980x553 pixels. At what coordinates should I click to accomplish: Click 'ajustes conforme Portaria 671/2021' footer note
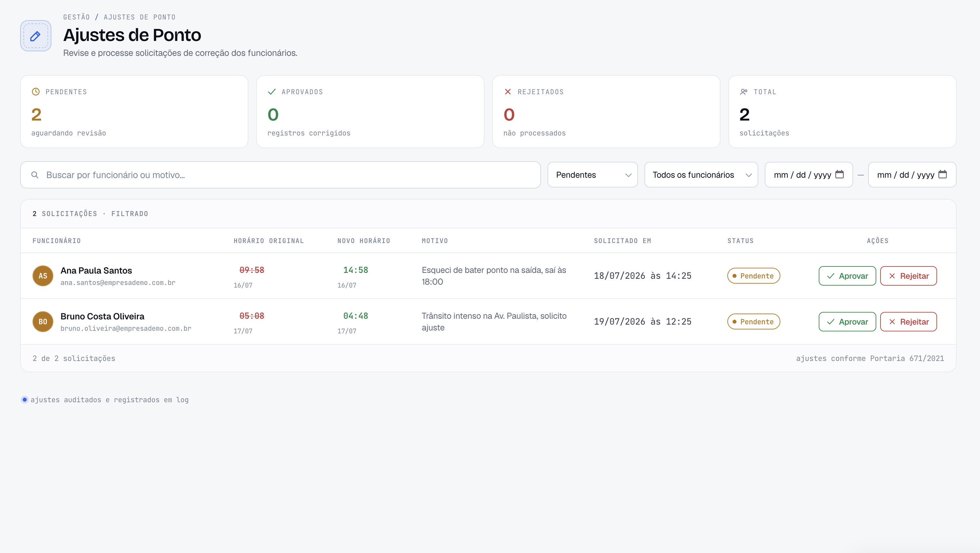870,358
